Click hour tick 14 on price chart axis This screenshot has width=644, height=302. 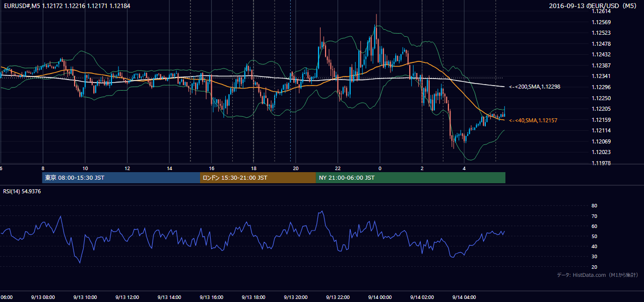[x=169, y=168]
